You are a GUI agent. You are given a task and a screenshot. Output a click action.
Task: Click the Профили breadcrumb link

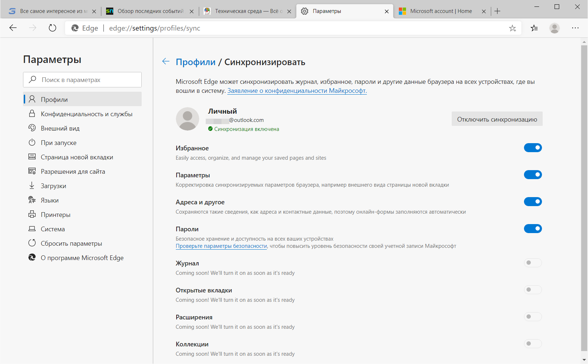tap(196, 62)
